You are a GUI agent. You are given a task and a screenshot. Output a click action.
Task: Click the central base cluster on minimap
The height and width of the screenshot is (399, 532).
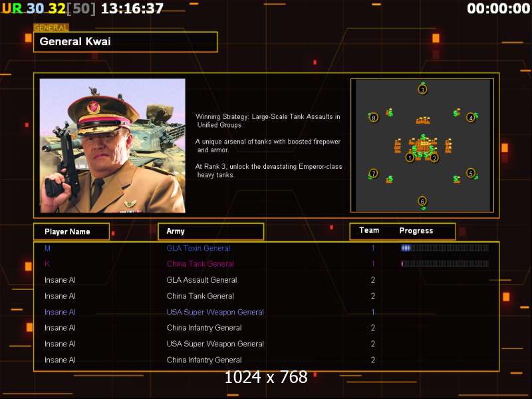click(x=422, y=146)
